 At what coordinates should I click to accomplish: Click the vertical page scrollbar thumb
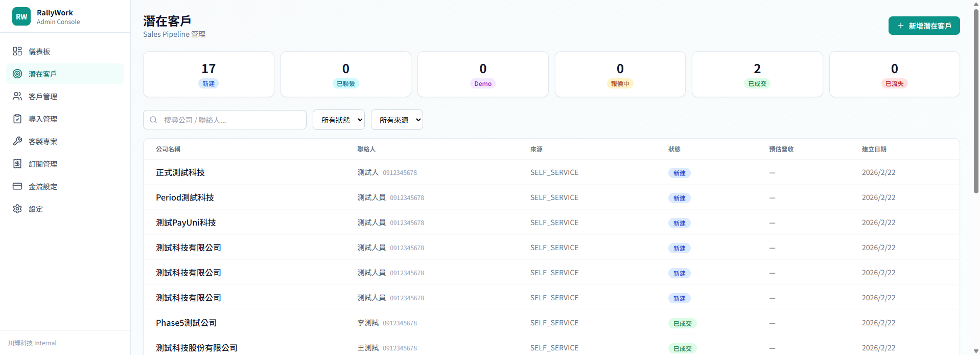[x=976, y=102]
